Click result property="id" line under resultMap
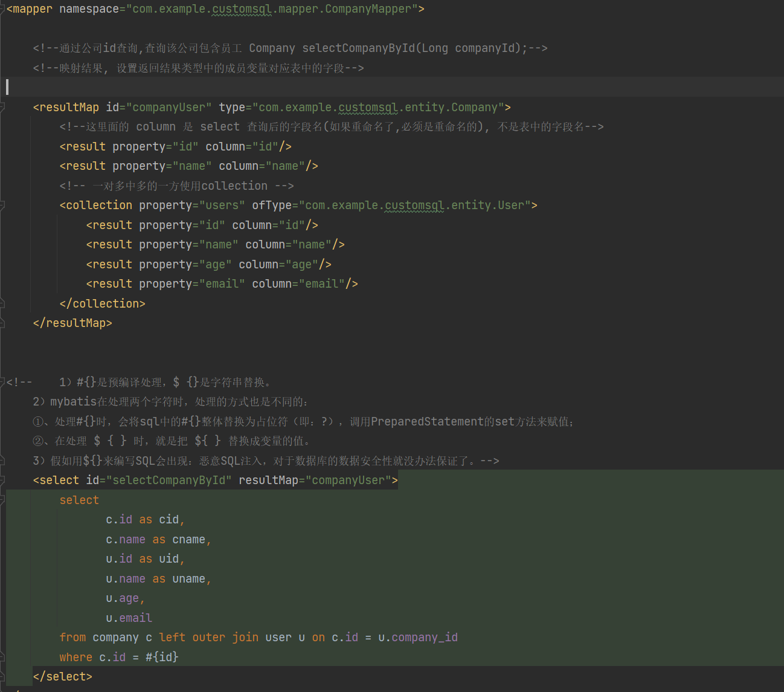This screenshot has width=784, height=692. pos(175,147)
